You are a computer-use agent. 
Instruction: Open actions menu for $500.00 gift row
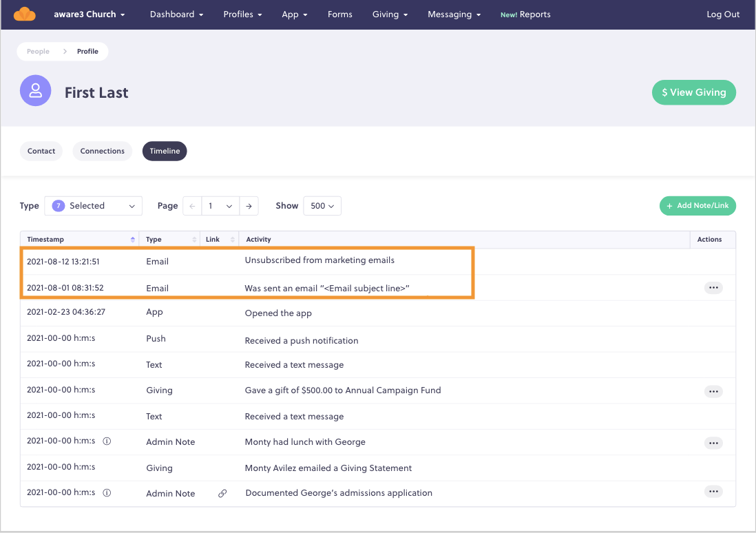coord(713,391)
